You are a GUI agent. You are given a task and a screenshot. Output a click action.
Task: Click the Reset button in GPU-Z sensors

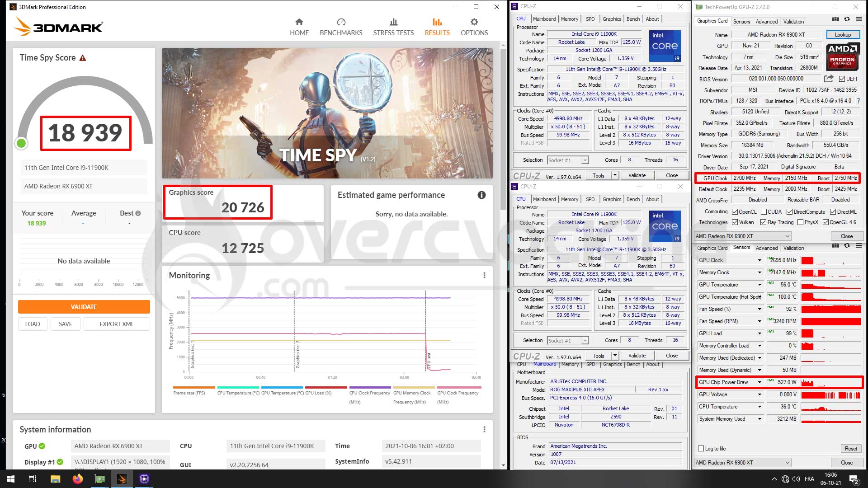(850, 449)
